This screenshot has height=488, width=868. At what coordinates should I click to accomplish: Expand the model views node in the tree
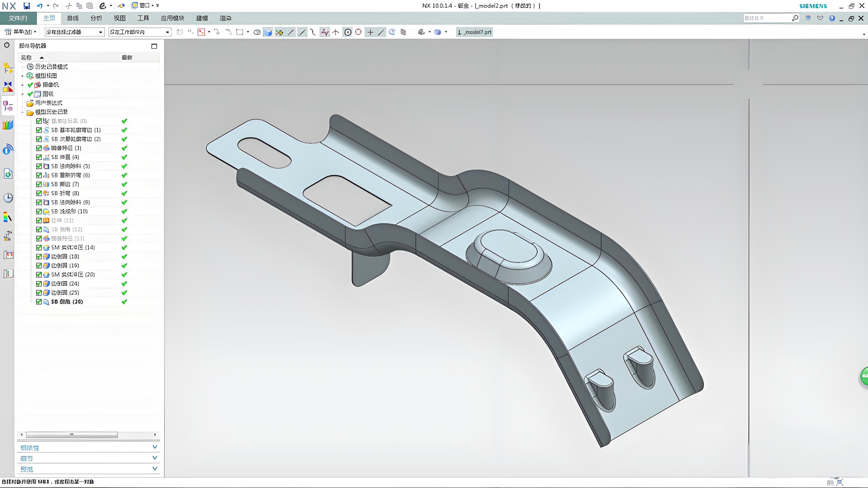22,76
